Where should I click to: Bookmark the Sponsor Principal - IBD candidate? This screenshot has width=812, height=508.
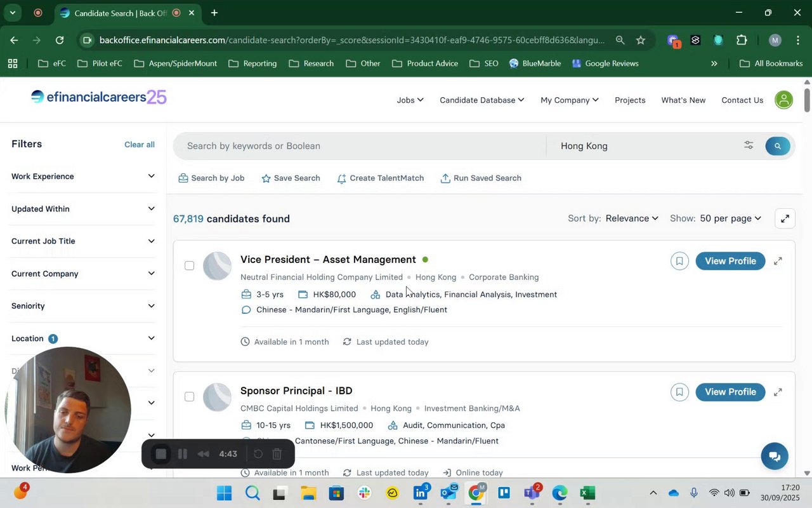[x=679, y=392]
